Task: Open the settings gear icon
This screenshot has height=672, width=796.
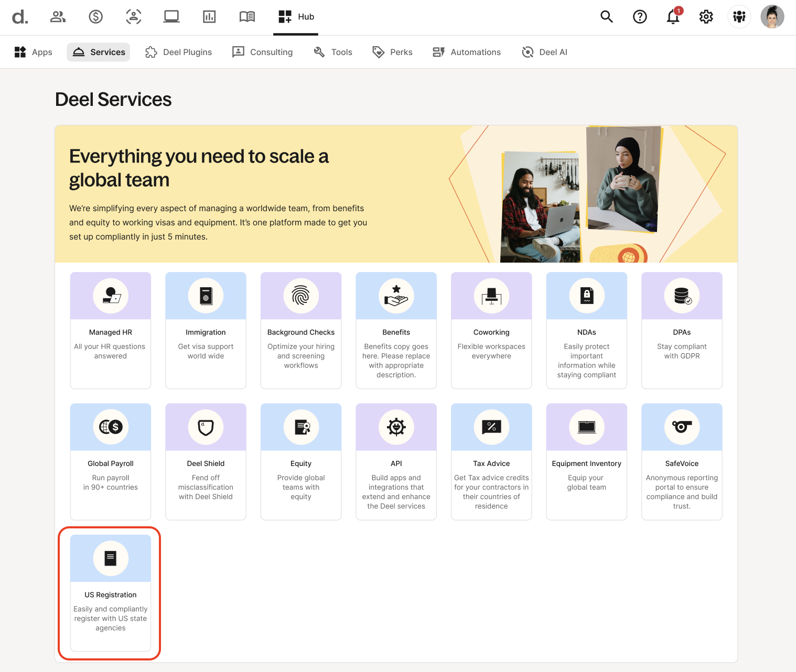Action: tap(706, 17)
